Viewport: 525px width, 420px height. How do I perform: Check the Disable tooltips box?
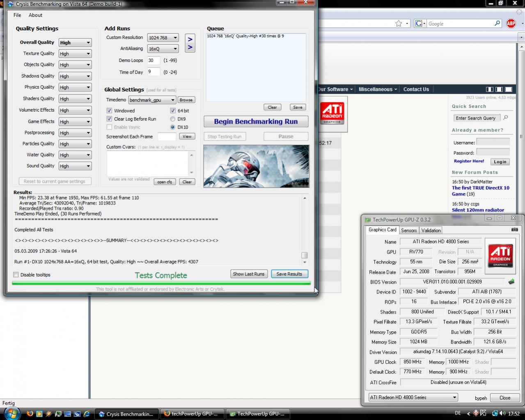(x=16, y=275)
